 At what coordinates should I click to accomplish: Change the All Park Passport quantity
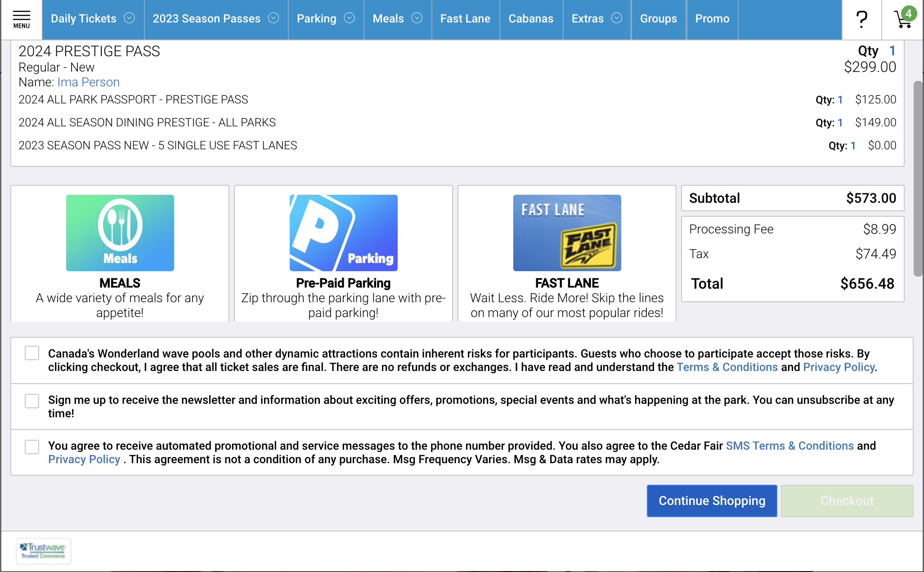coord(840,99)
